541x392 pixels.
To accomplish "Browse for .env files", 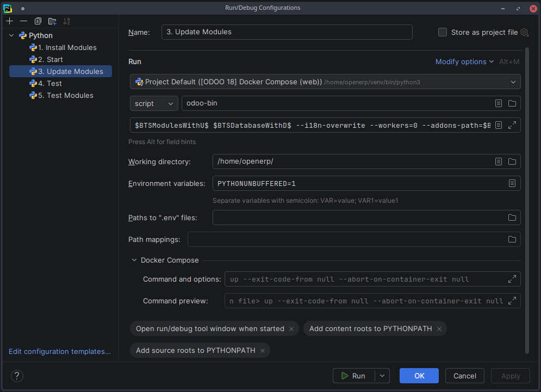I will tap(512, 217).
